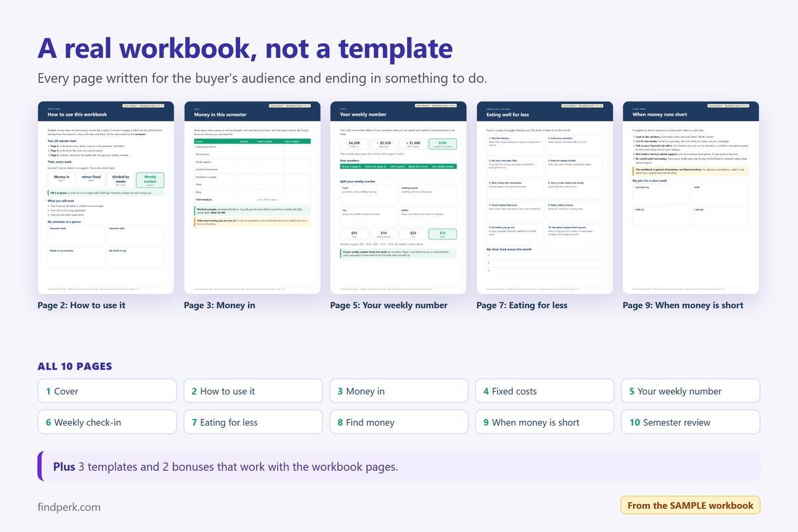The image size is (798, 532).
Task: Select the '8 Find money' chip
Action: [x=399, y=422]
